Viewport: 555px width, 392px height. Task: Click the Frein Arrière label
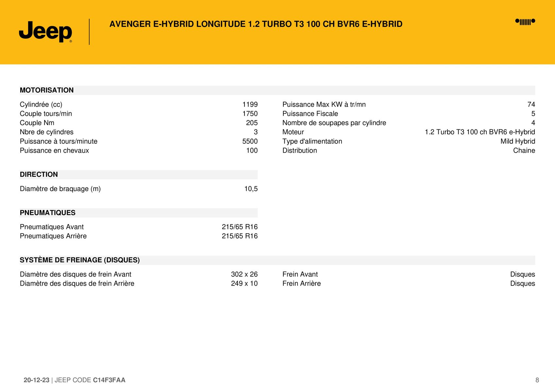point(302,284)
